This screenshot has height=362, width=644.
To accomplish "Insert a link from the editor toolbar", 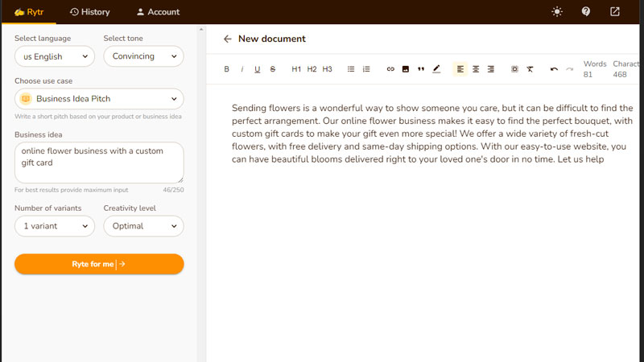I will tap(390, 69).
